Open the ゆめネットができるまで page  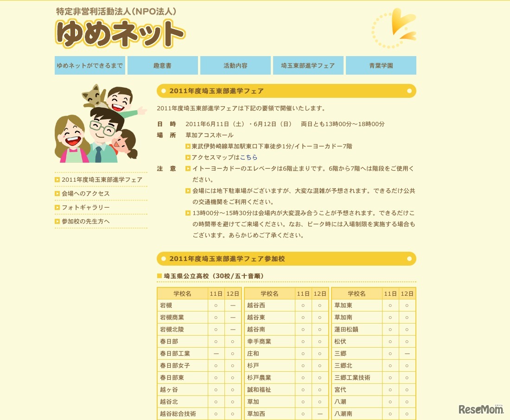coord(89,65)
